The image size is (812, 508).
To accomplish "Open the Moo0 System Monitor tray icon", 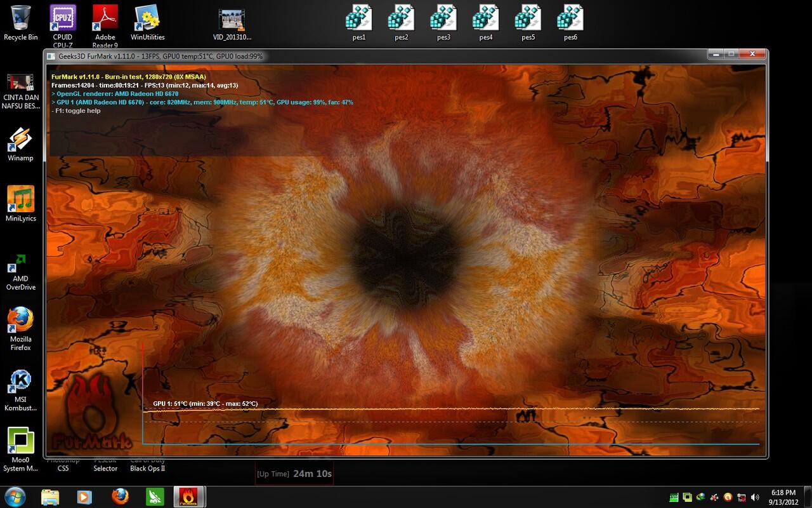I will tap(687, 497).
